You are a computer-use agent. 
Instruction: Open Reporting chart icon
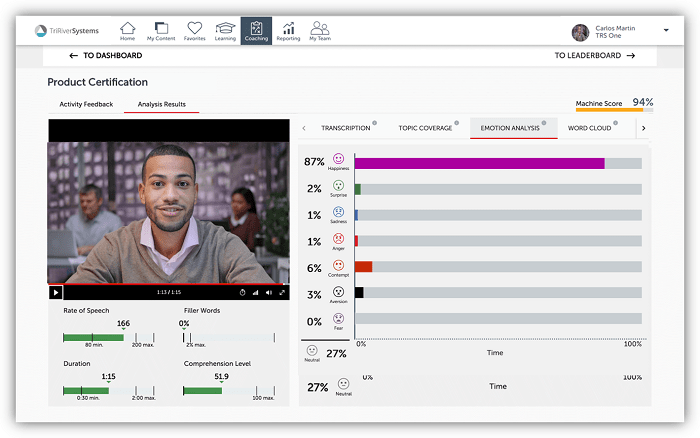288,31
